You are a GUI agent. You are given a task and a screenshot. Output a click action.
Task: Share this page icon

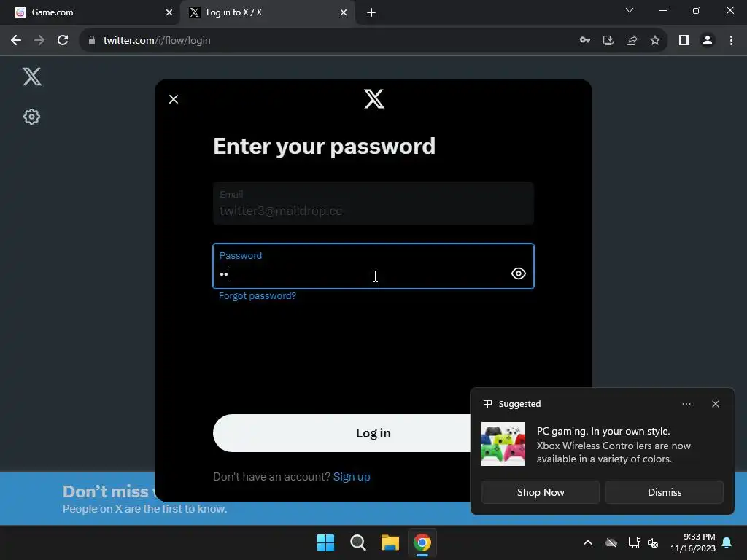pyautogui.click(x=632, y=41)
